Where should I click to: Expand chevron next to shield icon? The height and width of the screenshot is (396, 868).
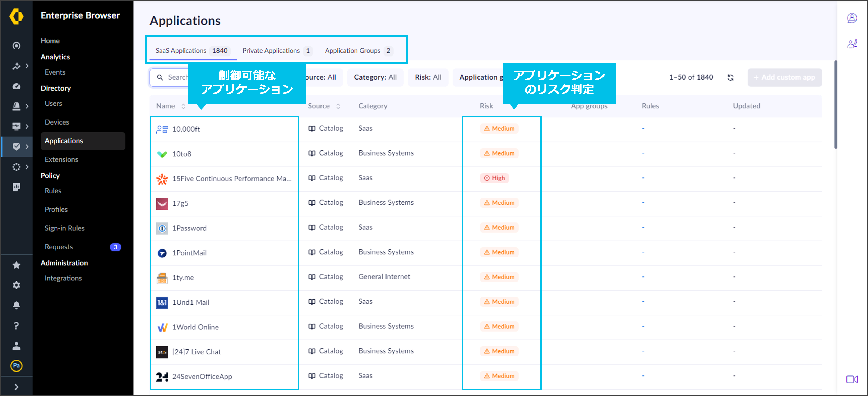point(27,146)
